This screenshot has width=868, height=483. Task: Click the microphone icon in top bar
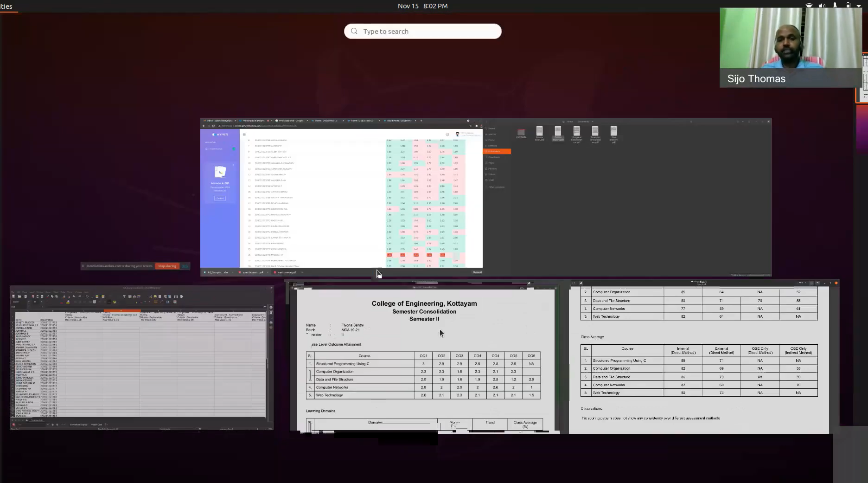pyautogui.click(x=835, y=6)
